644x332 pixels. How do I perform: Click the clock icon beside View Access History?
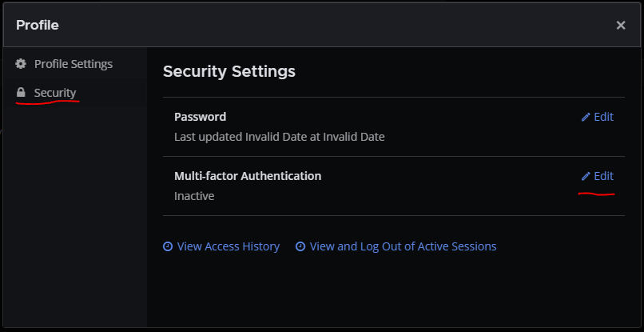(168, 246)
